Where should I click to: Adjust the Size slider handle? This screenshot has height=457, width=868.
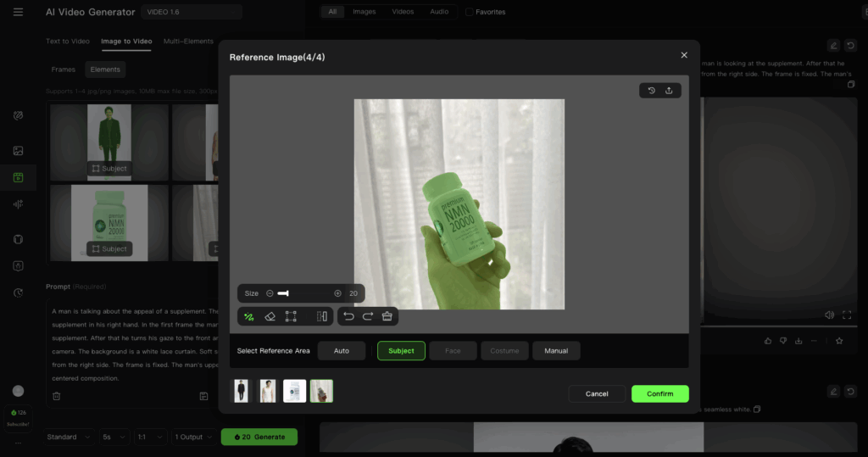(x=286, y=293)
